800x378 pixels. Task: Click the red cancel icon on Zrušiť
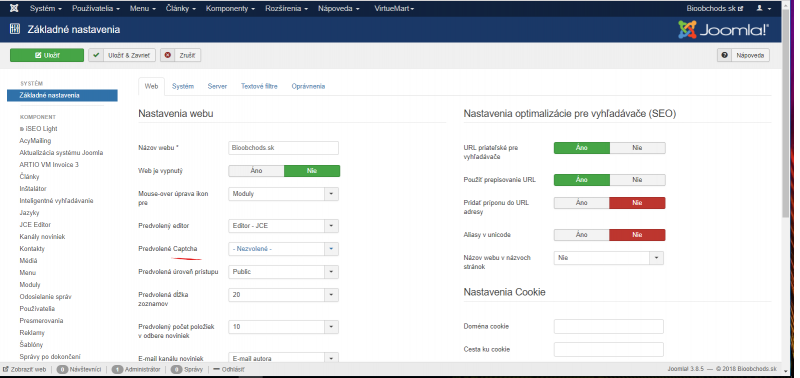[x=168, y=55]
